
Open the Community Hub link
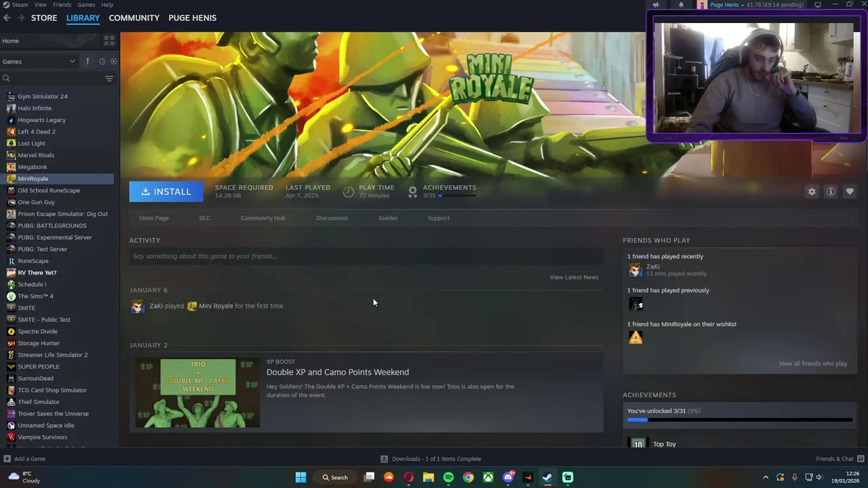pos(263,218)
